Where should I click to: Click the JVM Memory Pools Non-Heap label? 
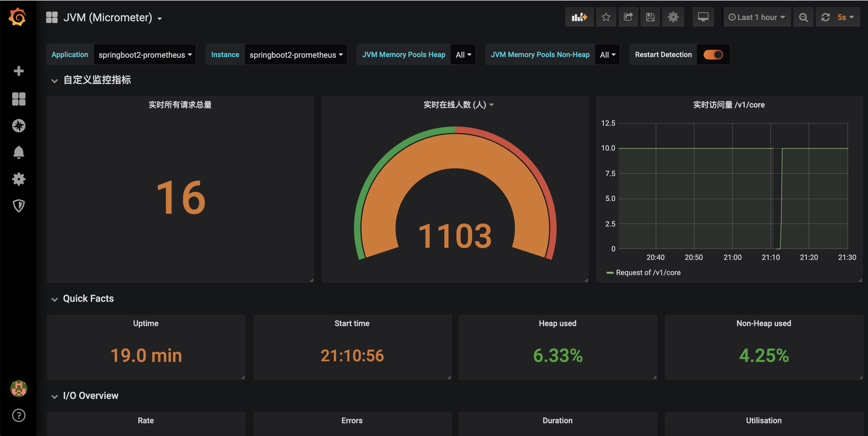pyautogui.click(x=540, y=55)
